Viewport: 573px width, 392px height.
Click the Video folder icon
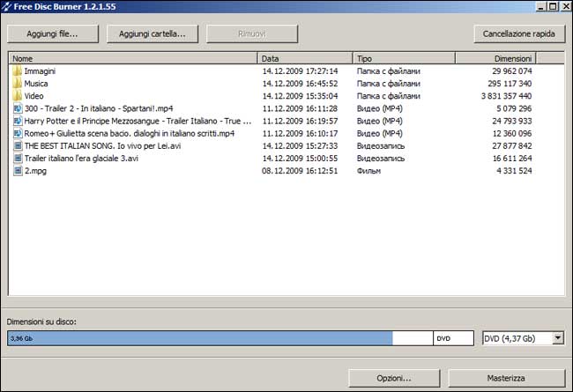pyautogui.click(x=17, y=96)
